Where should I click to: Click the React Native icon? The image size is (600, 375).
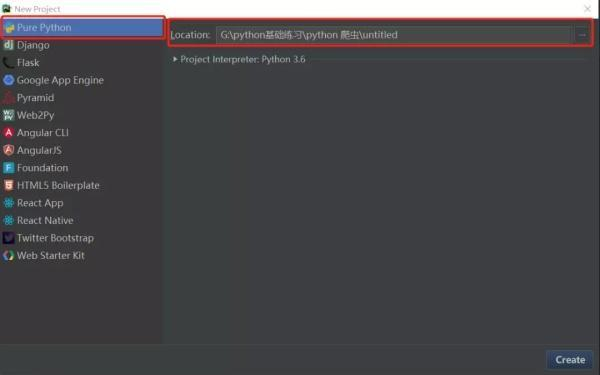click(x=8, y=220)
